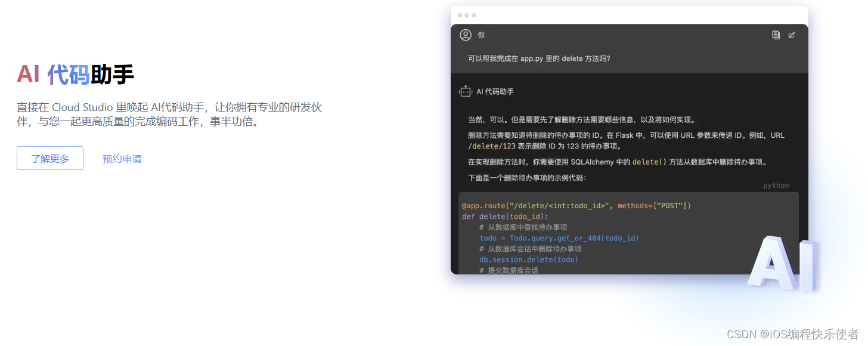Image resolution: width=868 pixels, height=346 pixels.
Task: Click the inline delete() method reference
Action: pos(649,162)
